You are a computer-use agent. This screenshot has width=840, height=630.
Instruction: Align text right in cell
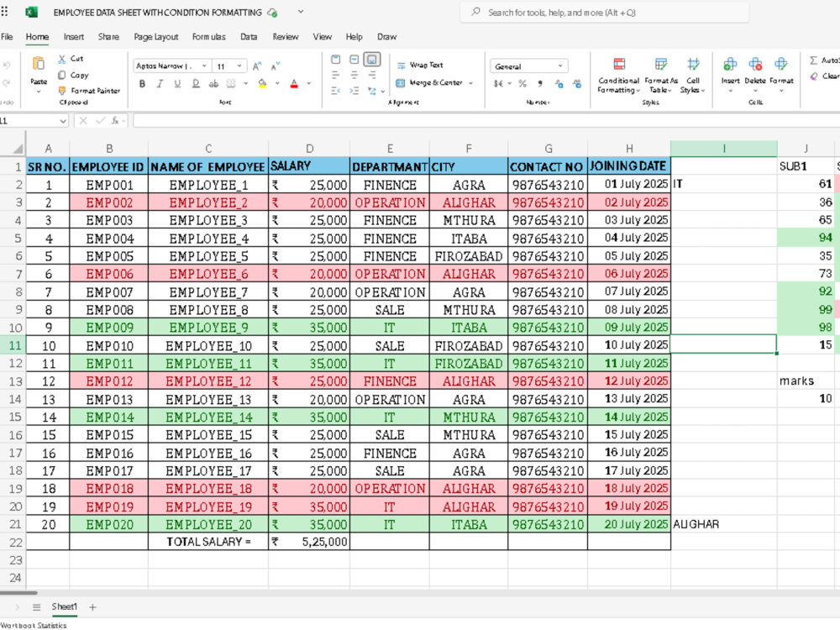click(372, 75)
